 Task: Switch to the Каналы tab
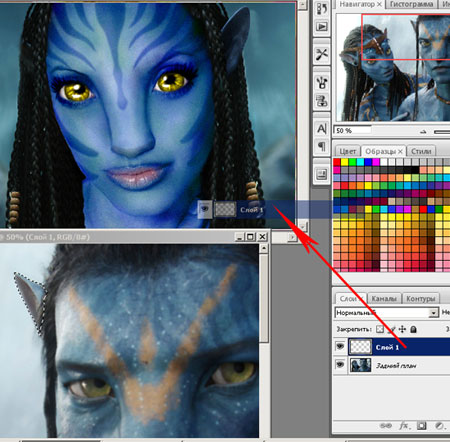click(x=384, y=299)
